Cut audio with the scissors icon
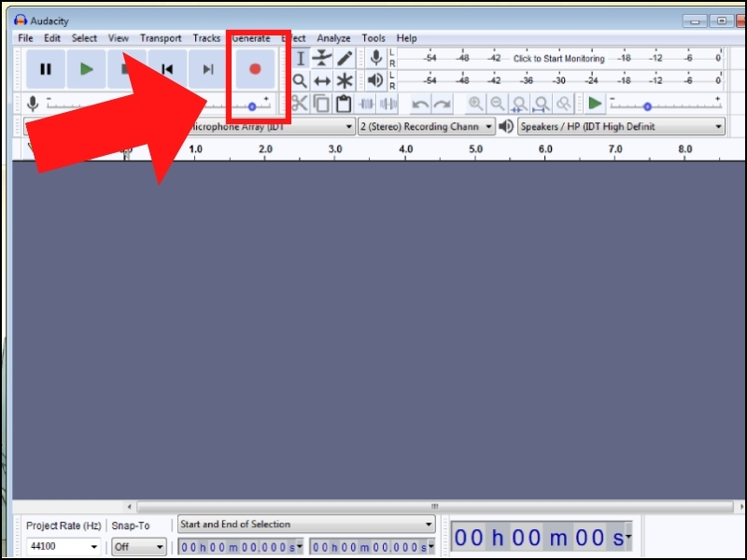 pyautogui.click(x=301, y=104)
